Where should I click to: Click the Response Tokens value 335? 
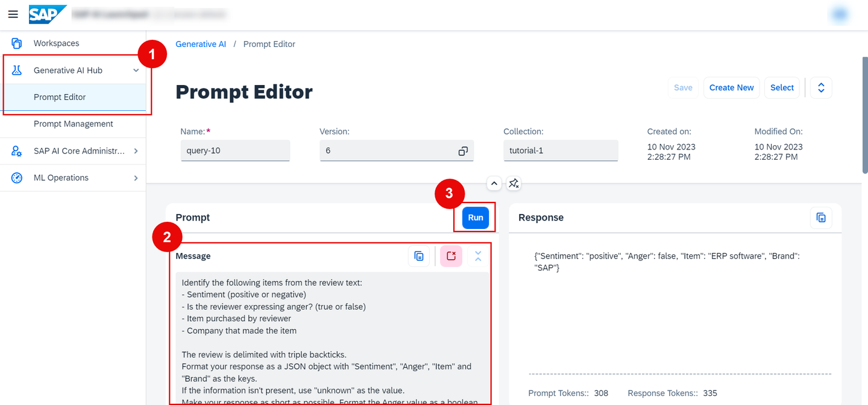pyautogui.click(x=710, y=393)
